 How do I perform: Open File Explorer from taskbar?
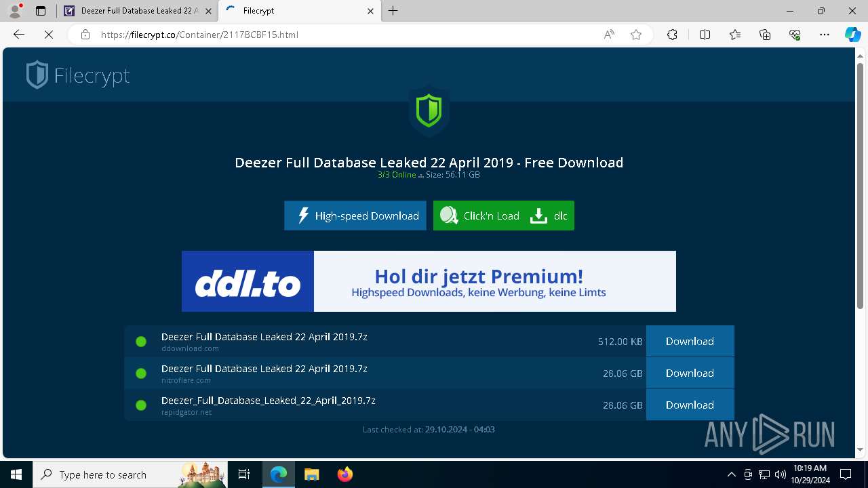[x=311, y=474]
